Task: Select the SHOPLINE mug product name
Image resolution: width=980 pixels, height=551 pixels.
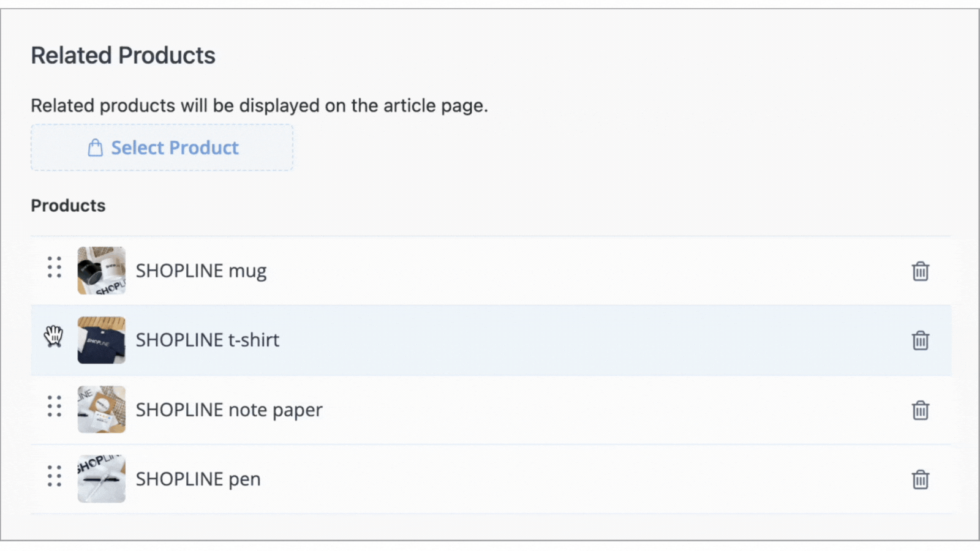Action: (x=201, y=271)
